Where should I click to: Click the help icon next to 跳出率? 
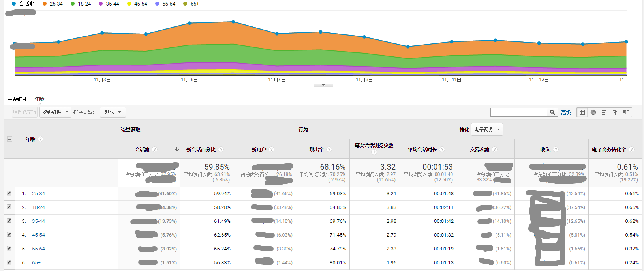[329, 150]
